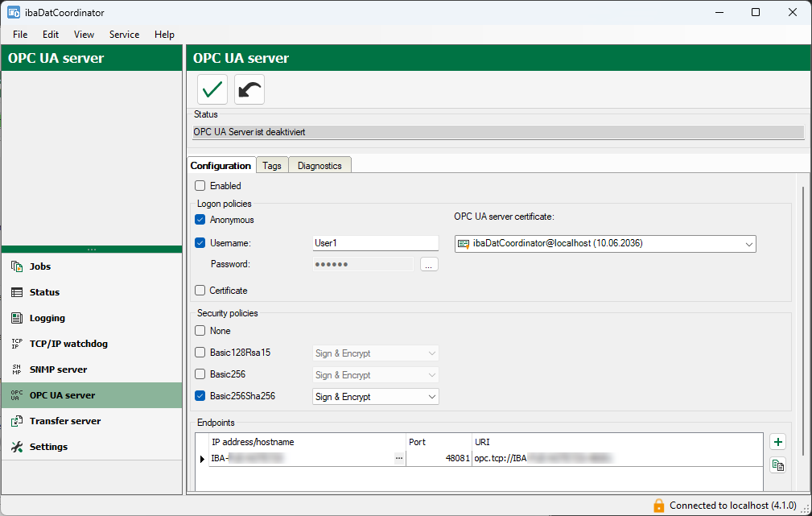Apply configuration with the green checkmark button
The height and width of the screenshot is (516, 812).
(x=212, y=89)
